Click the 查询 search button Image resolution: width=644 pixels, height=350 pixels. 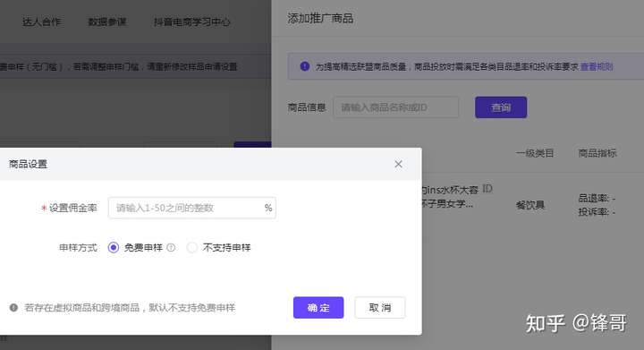(501, 107)
